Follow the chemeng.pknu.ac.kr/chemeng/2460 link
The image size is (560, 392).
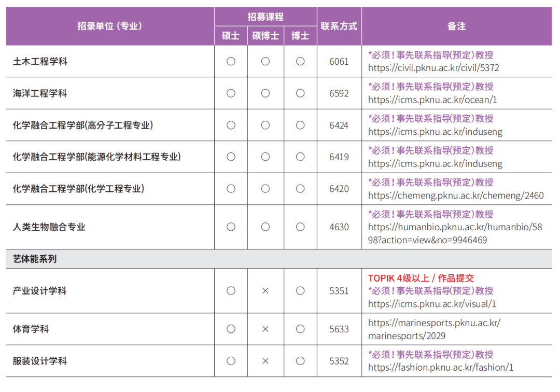click(456, 195)
